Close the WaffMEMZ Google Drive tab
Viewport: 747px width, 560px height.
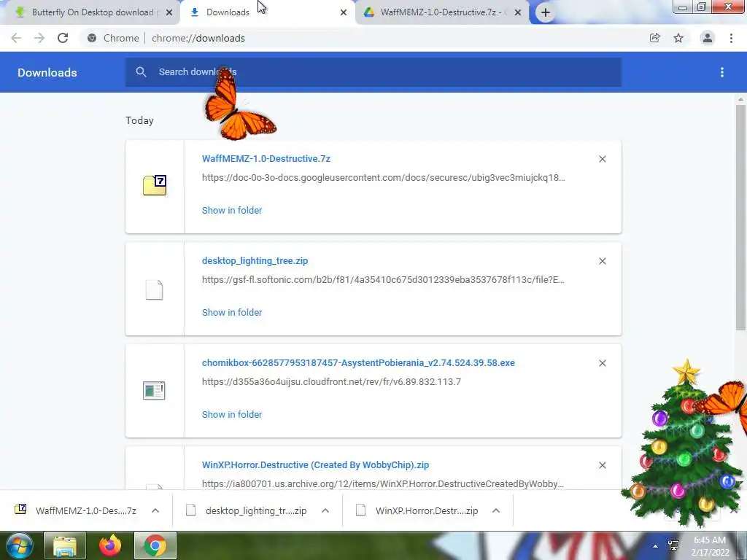[518, 12]
